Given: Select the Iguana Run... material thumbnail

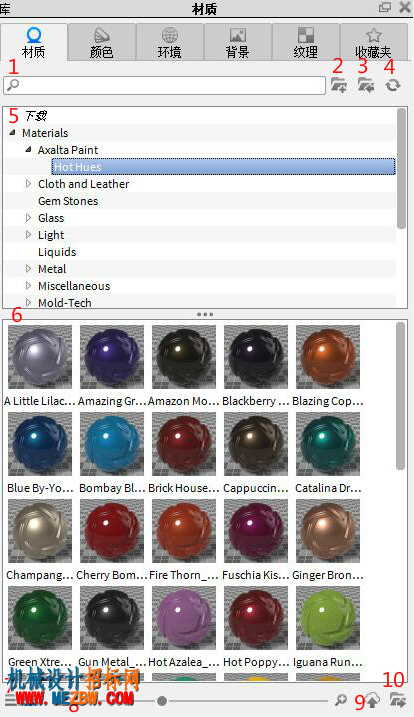Looking at the screenshot, I should tap(328, 618).
